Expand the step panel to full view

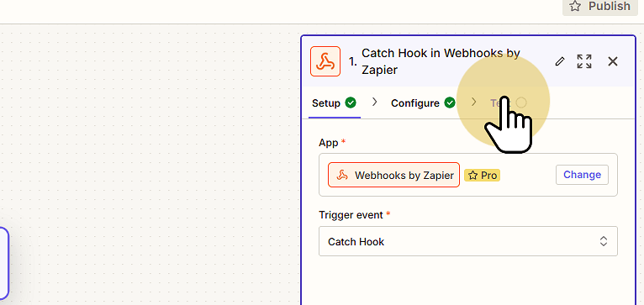(x=584, y=61)
